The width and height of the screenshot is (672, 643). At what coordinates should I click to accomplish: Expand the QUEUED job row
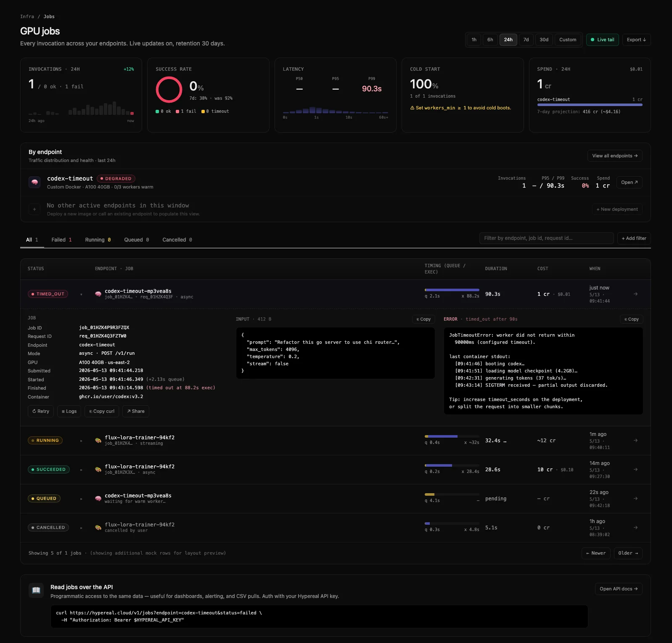(81, 499)
